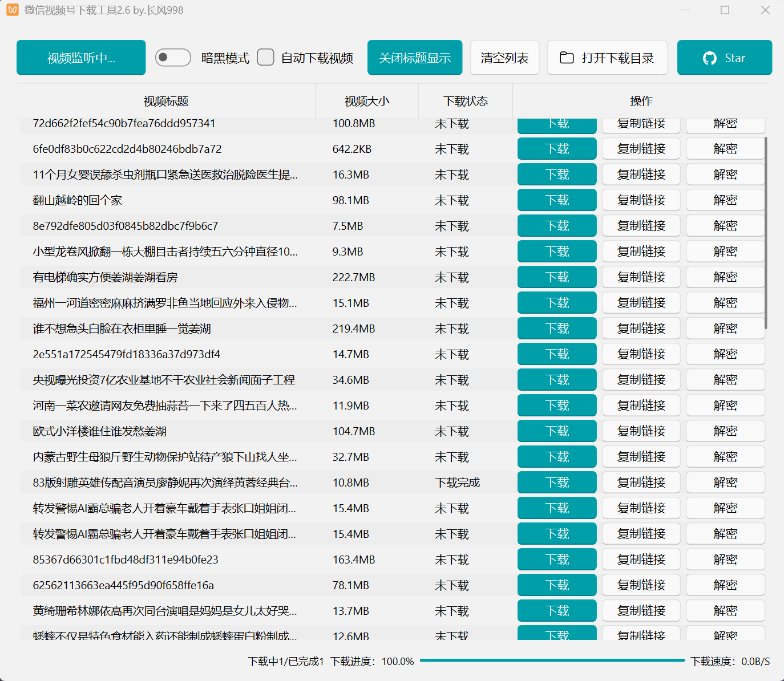Turn off title display
The height and width of the screenshot is (681, 784).
click(415, 58)
